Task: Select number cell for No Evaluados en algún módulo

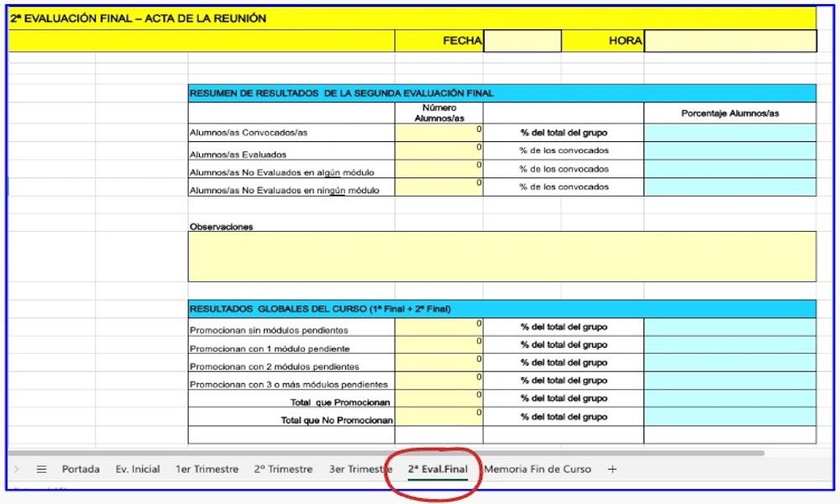Action: point(438,169)
